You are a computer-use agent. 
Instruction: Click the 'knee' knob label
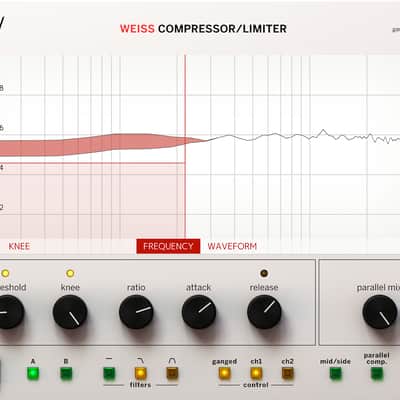[70, 287]
